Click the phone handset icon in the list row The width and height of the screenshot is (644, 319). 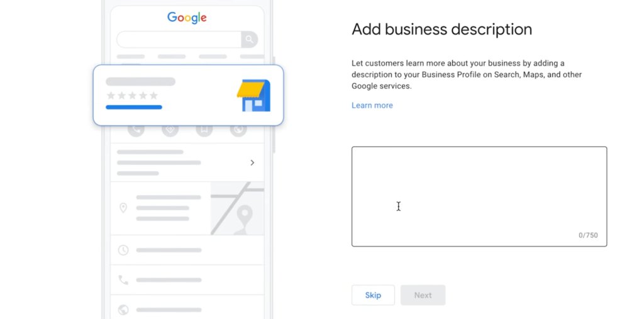coord(123,280)
